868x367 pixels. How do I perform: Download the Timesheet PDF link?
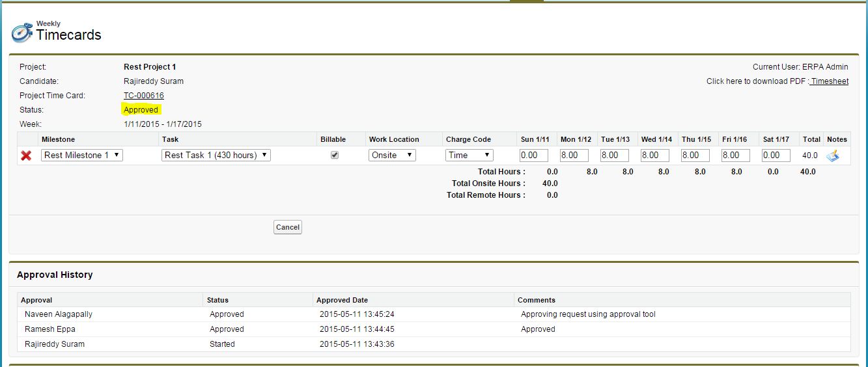(830, 81)
